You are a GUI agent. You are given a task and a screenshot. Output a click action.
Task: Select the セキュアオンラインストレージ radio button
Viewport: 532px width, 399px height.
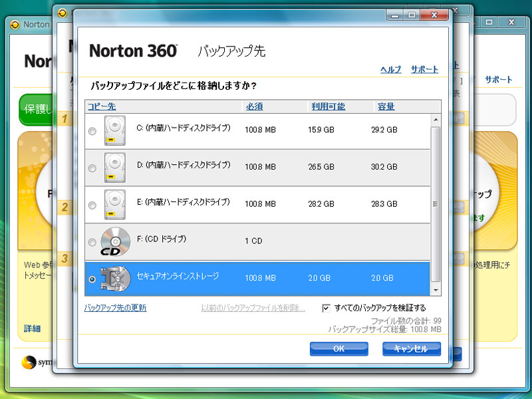(x=92, y=279)
